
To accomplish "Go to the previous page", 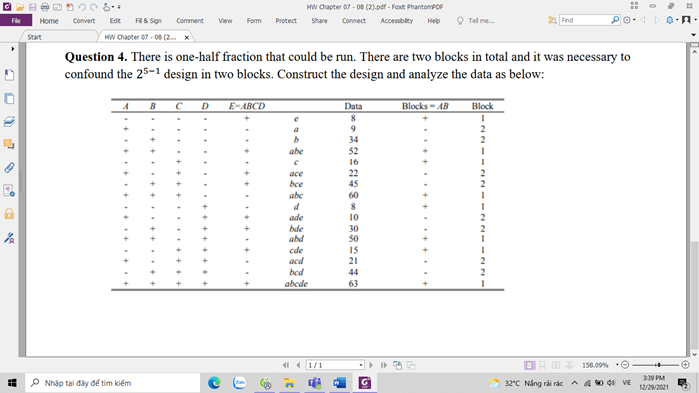I will click(x=298, y=365).
